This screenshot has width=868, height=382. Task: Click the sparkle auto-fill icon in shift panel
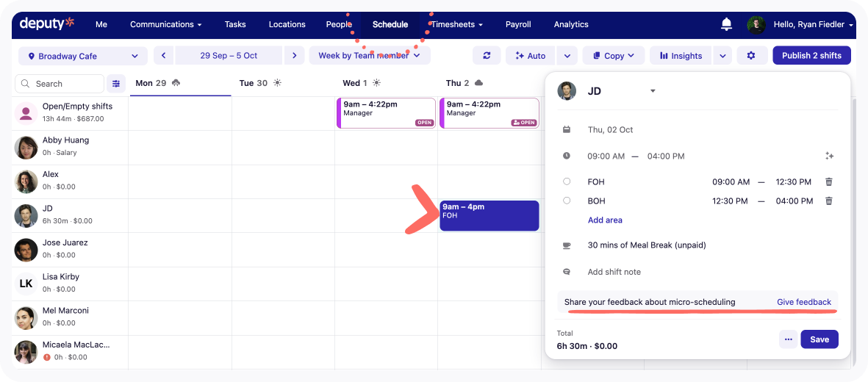tap(829, 156)
